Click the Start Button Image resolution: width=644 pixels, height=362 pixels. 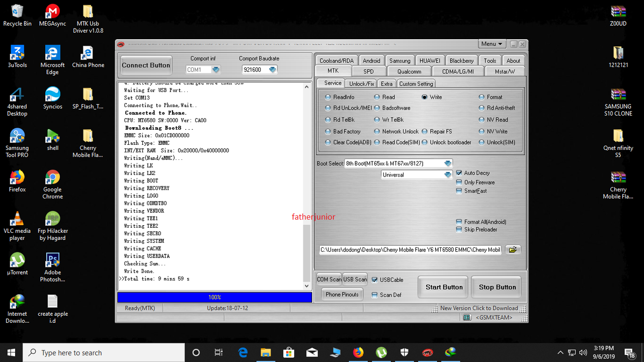click(x=444, y=287)
